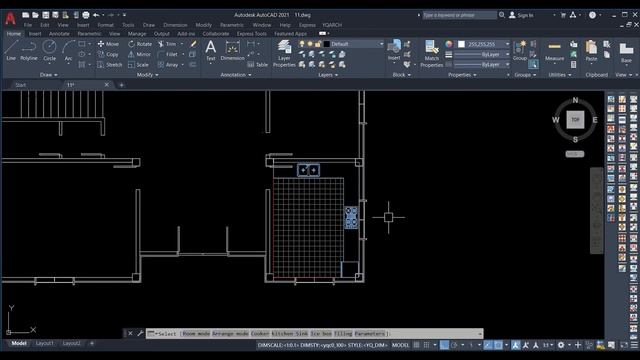Open the application menu A logo
640x360 pixels.
10,18
